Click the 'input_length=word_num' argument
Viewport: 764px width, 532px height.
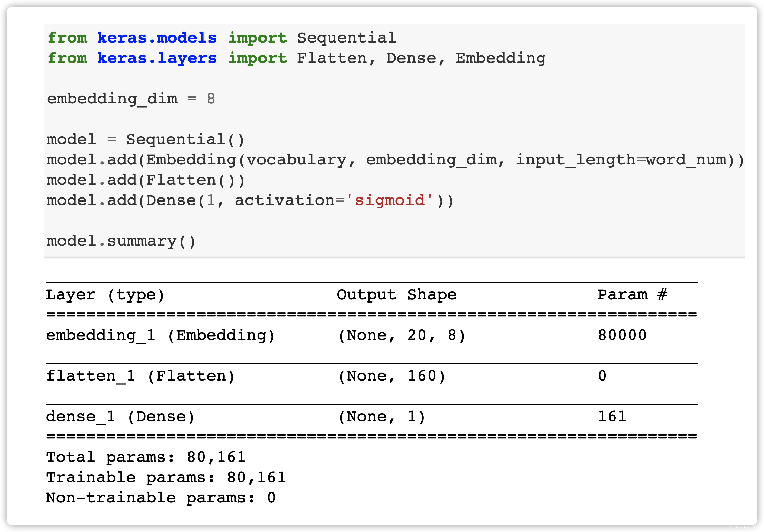coord(621,160)
